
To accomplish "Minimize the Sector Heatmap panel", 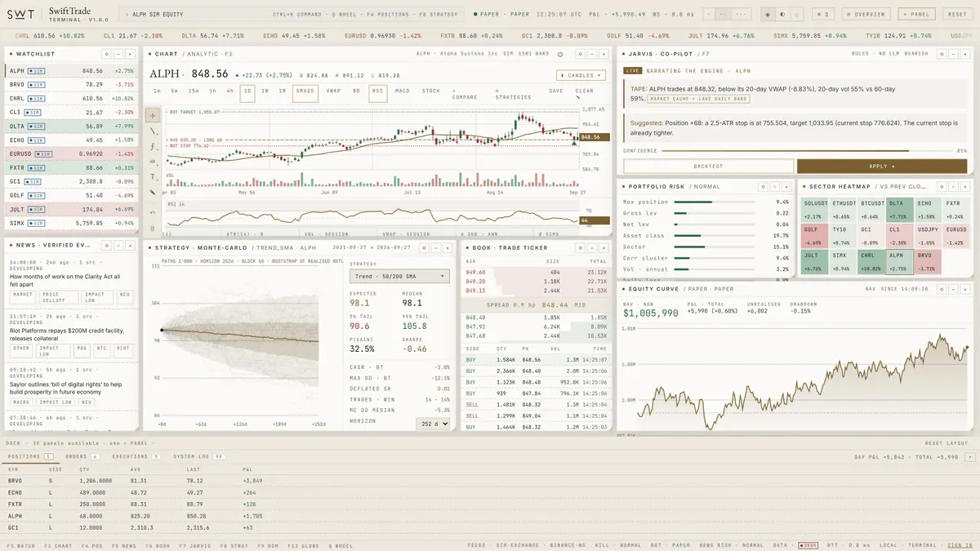I will [x=954, y=186].
